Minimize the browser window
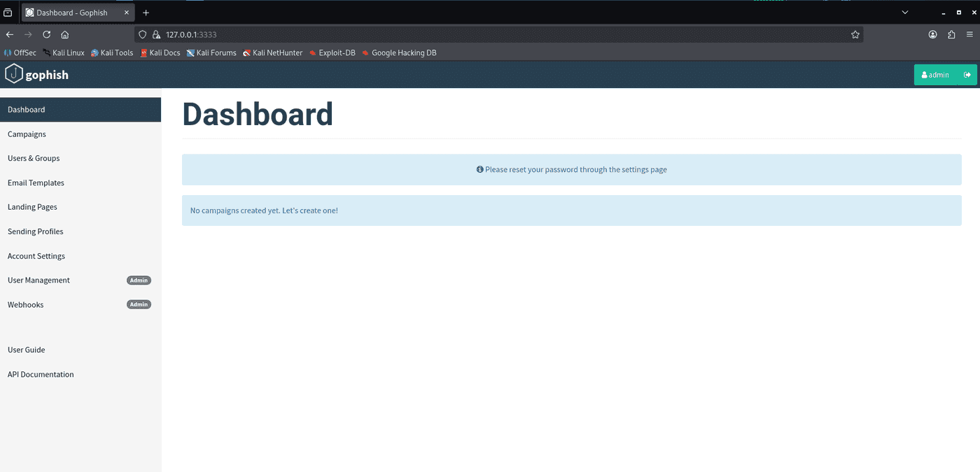Viewport: 980px width, 472px height. tap(943, 13)
